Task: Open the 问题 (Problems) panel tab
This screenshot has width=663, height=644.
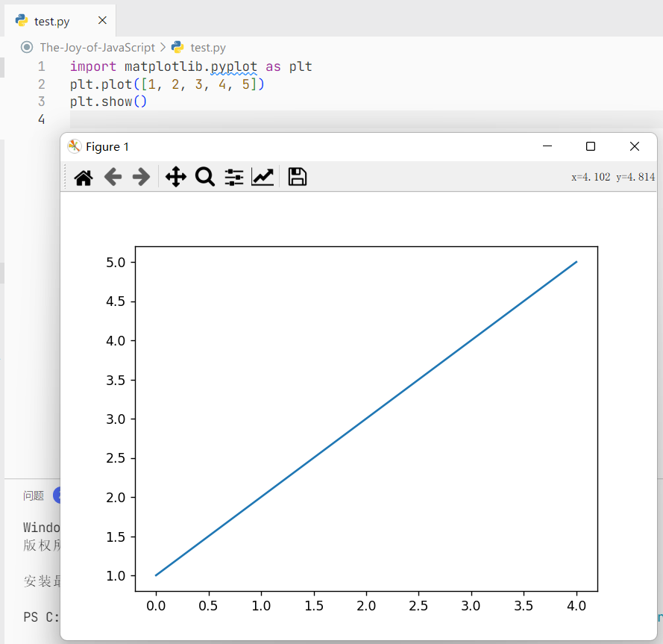Action: (33, 495)
